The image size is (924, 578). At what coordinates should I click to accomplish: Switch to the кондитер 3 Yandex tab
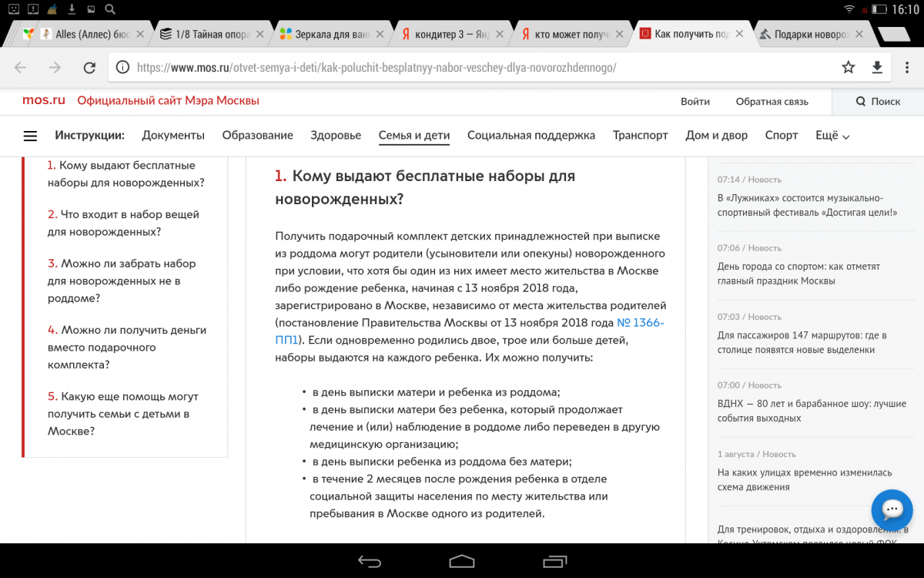pyautogui.click(x=453, y=35)
